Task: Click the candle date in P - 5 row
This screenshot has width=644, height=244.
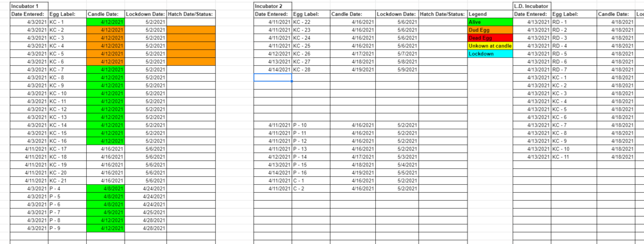Action: click(106, 196)
